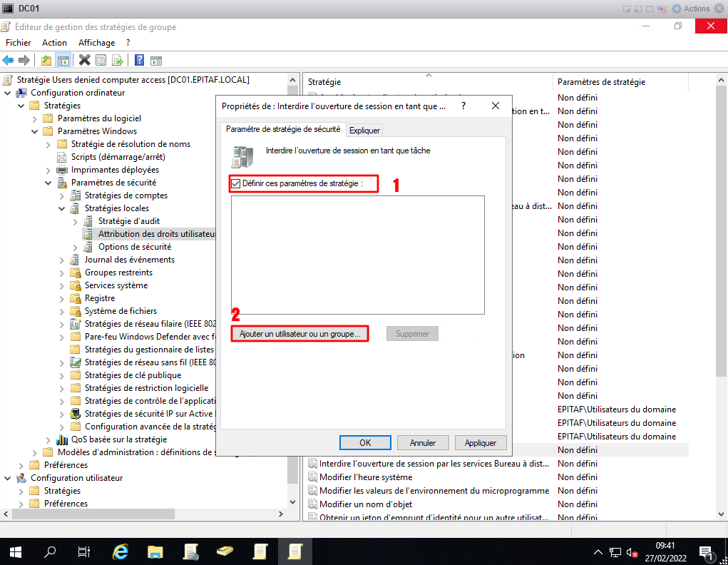The image size is (728, 565).
Task: Click the Annuler button in the dialog
Action: (x=423, y=442)
